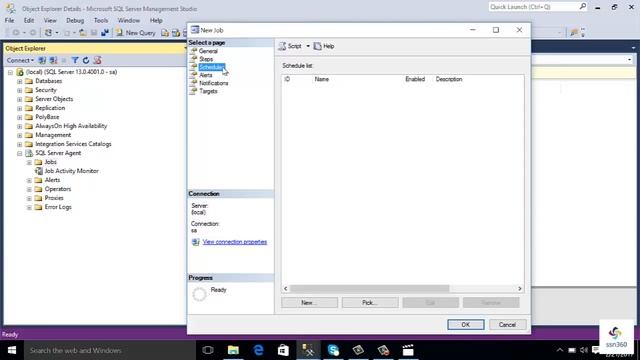Open View connection properties link

click(235, 242)
